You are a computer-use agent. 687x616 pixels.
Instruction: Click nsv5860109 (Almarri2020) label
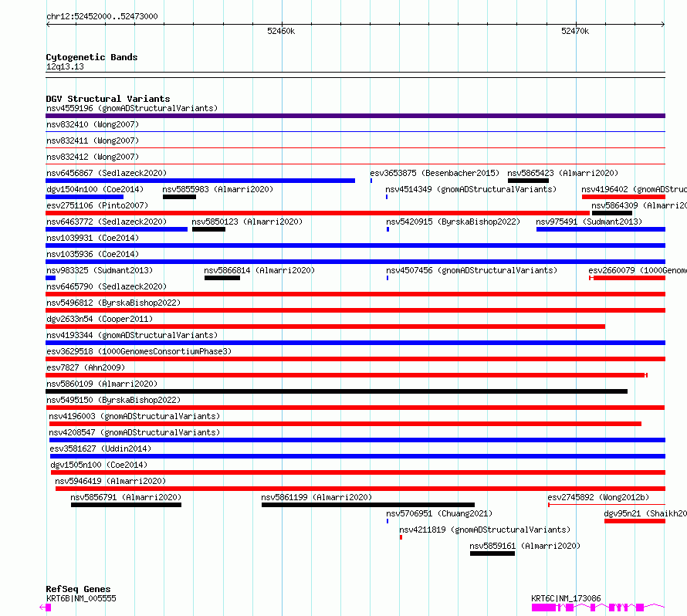[x=102, y=384]
